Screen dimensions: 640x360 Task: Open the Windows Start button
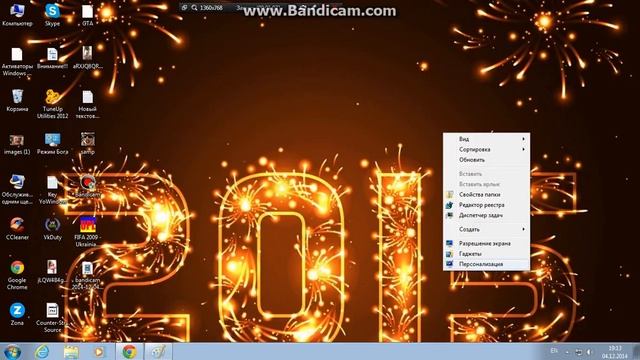point(12,351)
